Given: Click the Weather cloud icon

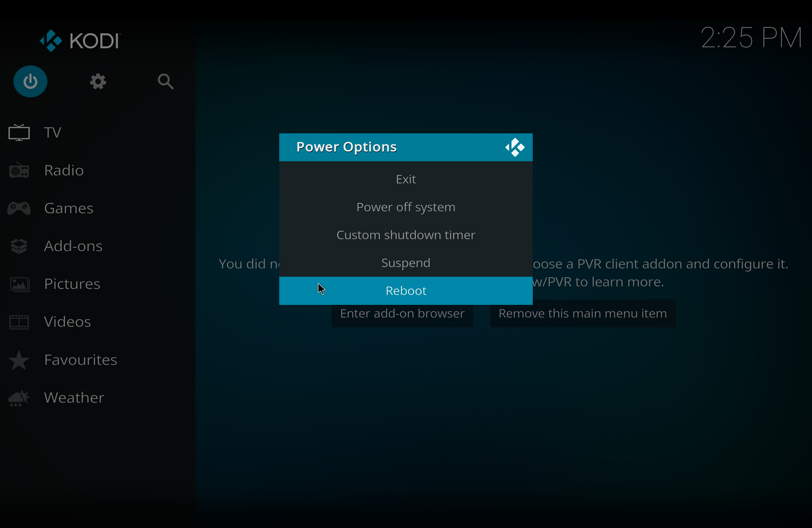Looking at the screenshot, I should tap(19, 398).
